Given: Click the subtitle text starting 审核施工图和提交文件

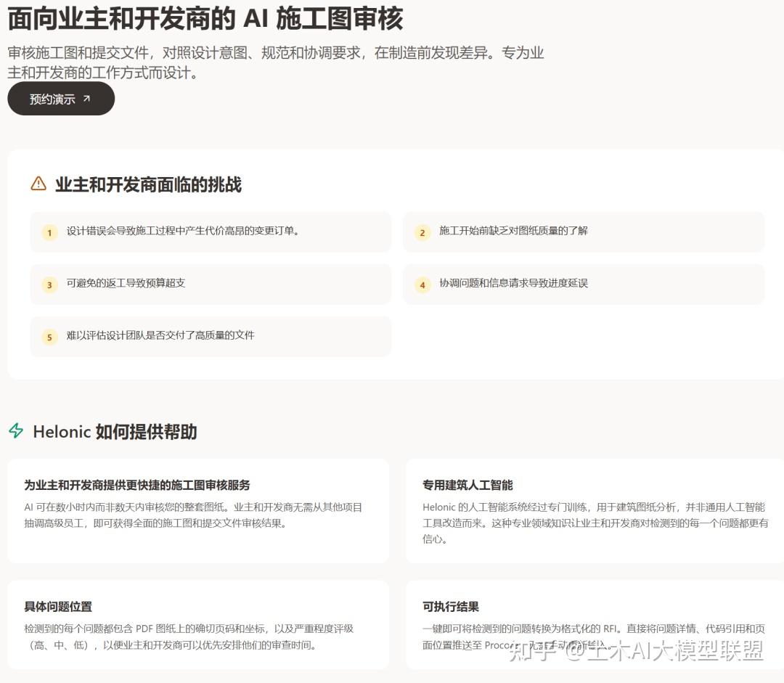Looking at the screenshot, I should click(x=276, y=62).
